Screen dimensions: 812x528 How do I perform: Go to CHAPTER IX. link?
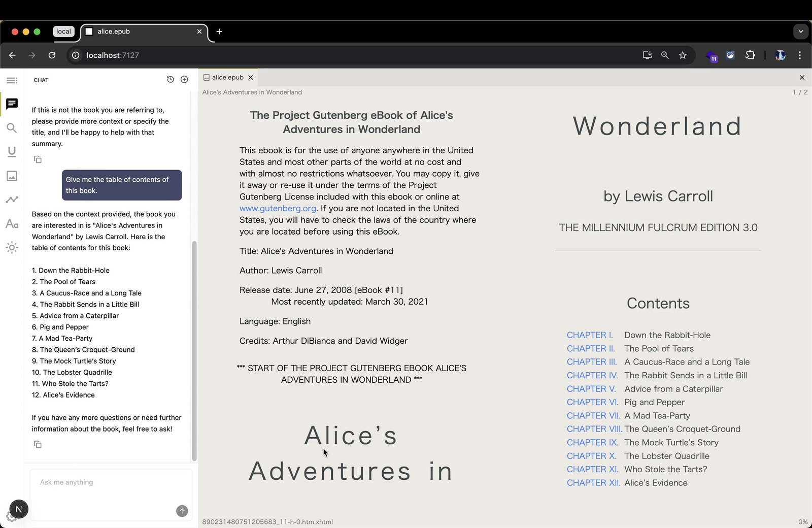[x=593, y=443]
